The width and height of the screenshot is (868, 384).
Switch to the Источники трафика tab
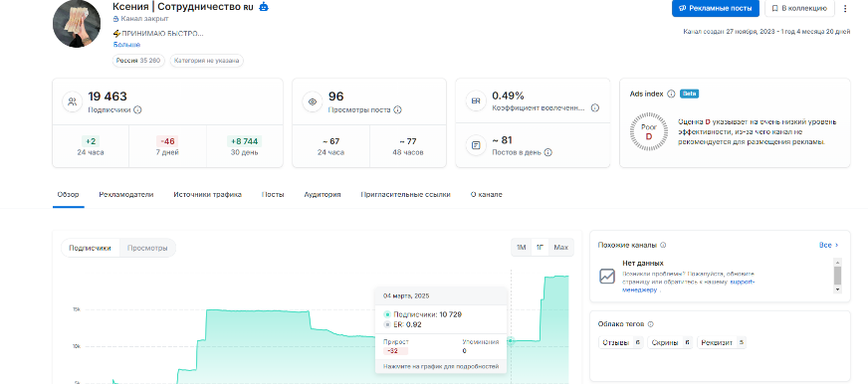[x=208, y=195]
